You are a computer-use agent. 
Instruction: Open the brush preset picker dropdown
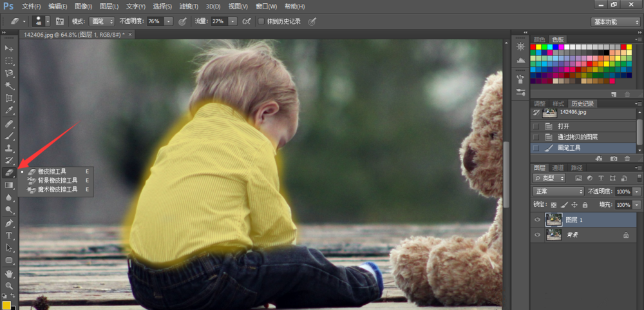click(48, 21)
